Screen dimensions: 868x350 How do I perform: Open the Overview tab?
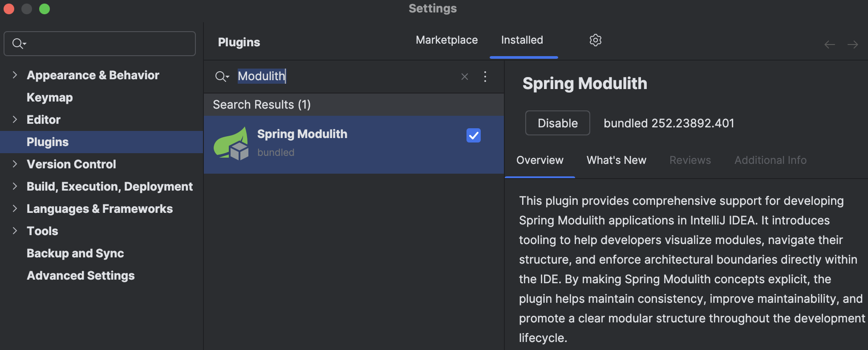(540, 160)
